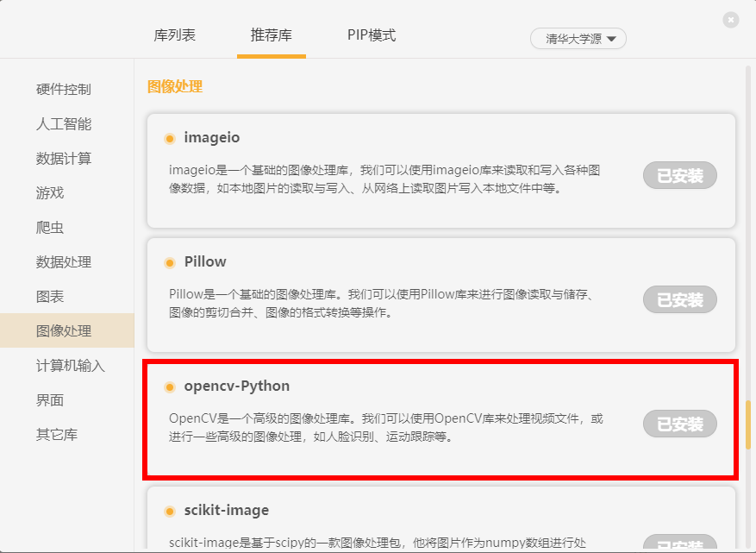This screenshot has width=756, height=553.
Task: Open 界面 category
Action: 50,400
